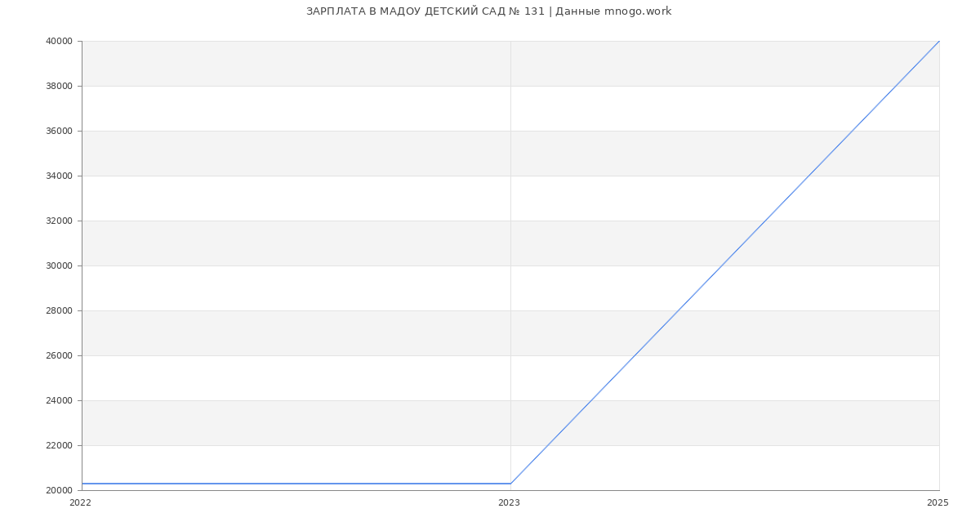Click the line's peak point at 2025
The image size is (980, 531).
pyautogui.click(x=939, y=41)
